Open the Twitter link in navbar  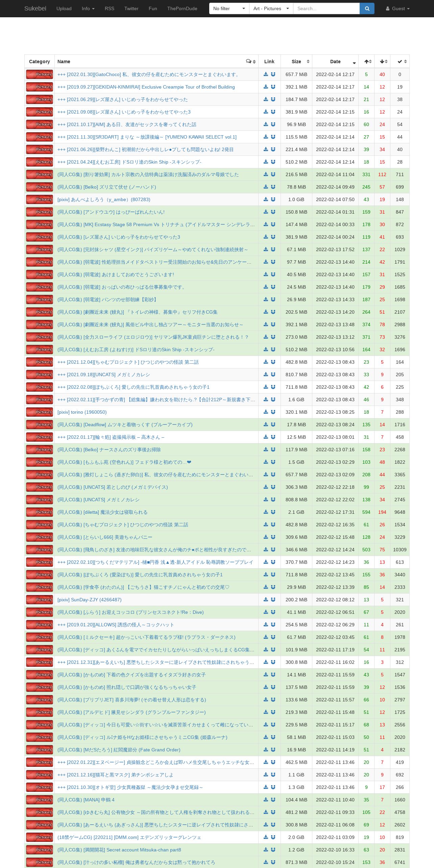click(131, 8)
